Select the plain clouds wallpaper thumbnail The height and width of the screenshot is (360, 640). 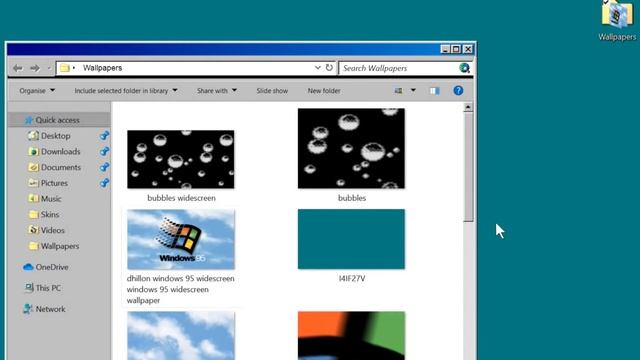point(181,336)
